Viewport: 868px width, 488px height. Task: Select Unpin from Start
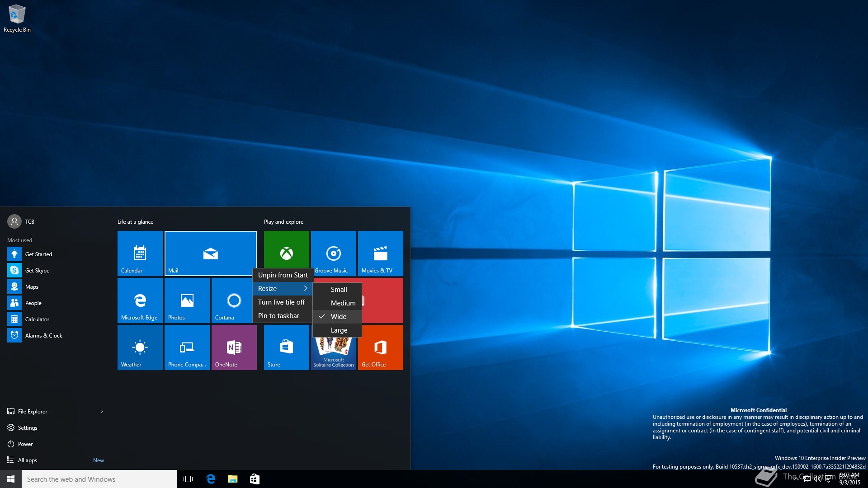pyautogui.click(x=283, y=275)
